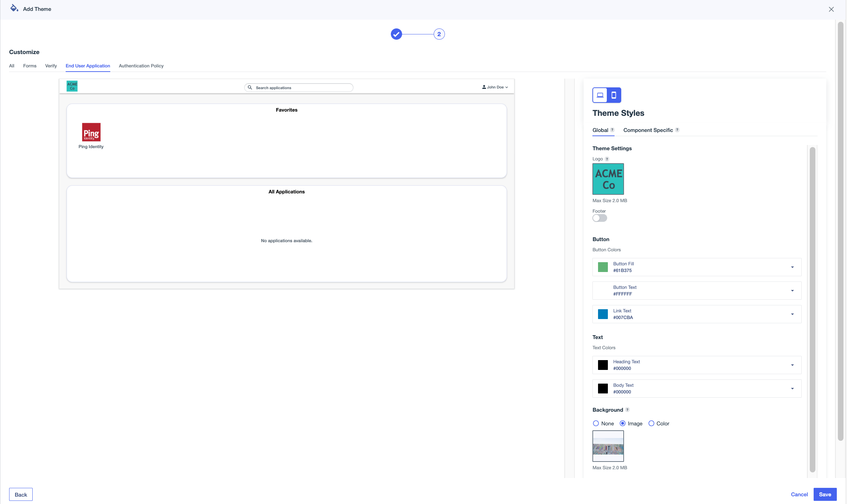847x504 pixels.
Task: Open the John Doe user menu
Action: [495, 87]
